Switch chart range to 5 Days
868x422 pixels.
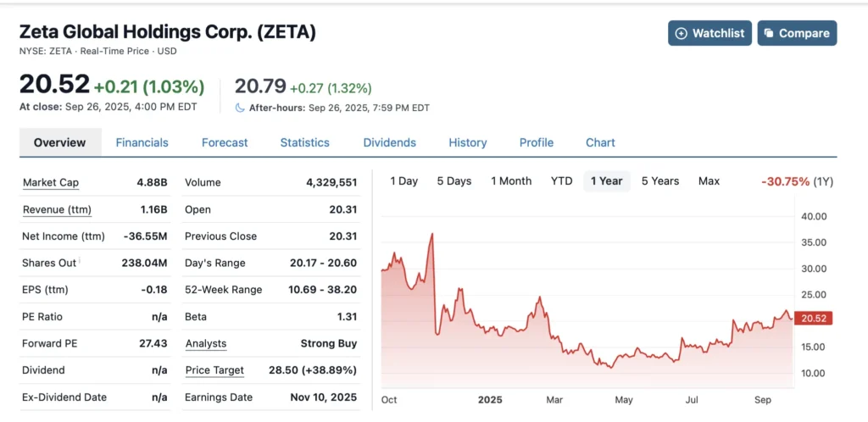point(453,180)
